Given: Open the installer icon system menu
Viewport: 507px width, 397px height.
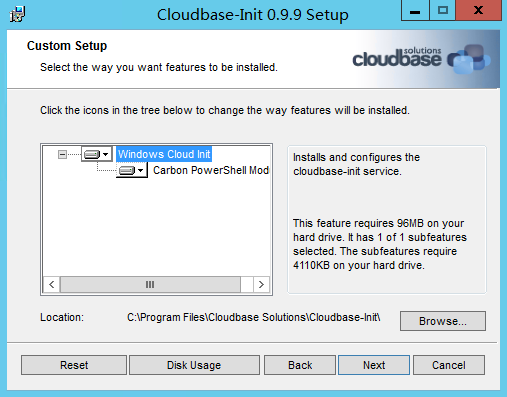Looking at the screenshot, I should pos(17,14).
